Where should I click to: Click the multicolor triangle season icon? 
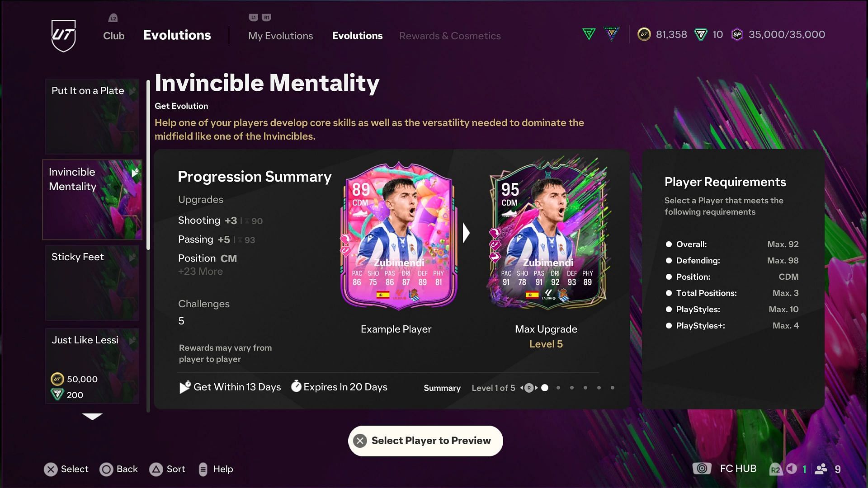[612, 34]
